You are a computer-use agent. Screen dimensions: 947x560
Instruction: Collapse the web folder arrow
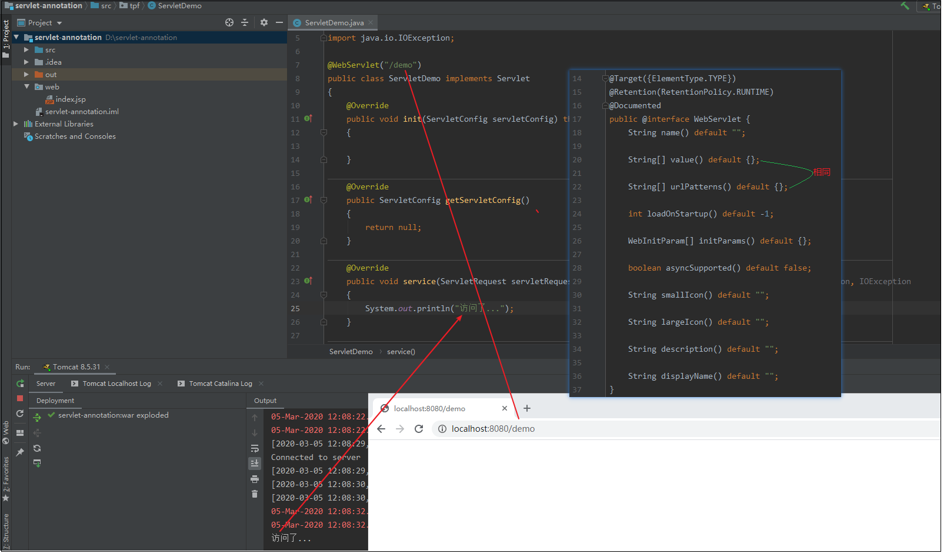pos(26,86)
